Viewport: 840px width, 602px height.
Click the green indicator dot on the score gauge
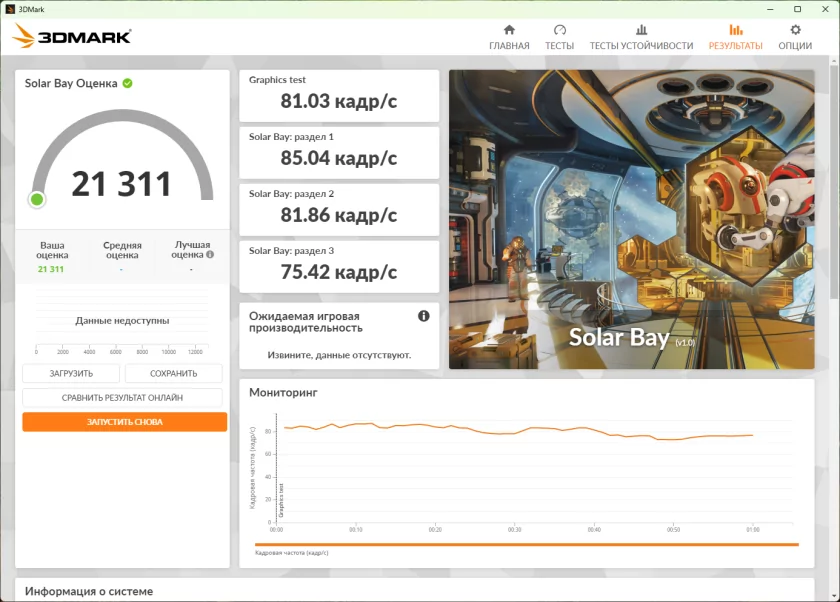tap(37, 200)
